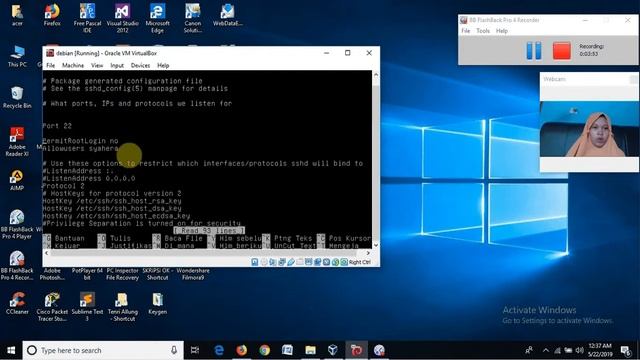The image size is (640, 360).
Task: Open the FlashBack Recorder Help menu
Action: coord(502,31)
